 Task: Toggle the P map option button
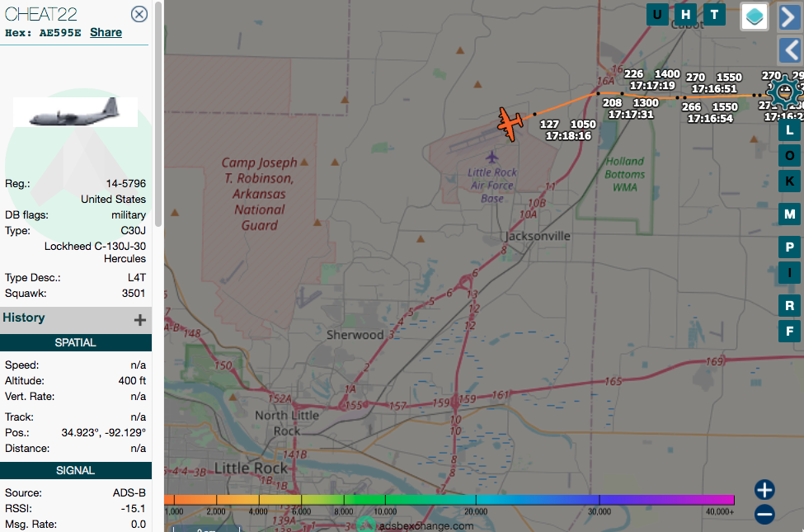[x=790, y=247]
